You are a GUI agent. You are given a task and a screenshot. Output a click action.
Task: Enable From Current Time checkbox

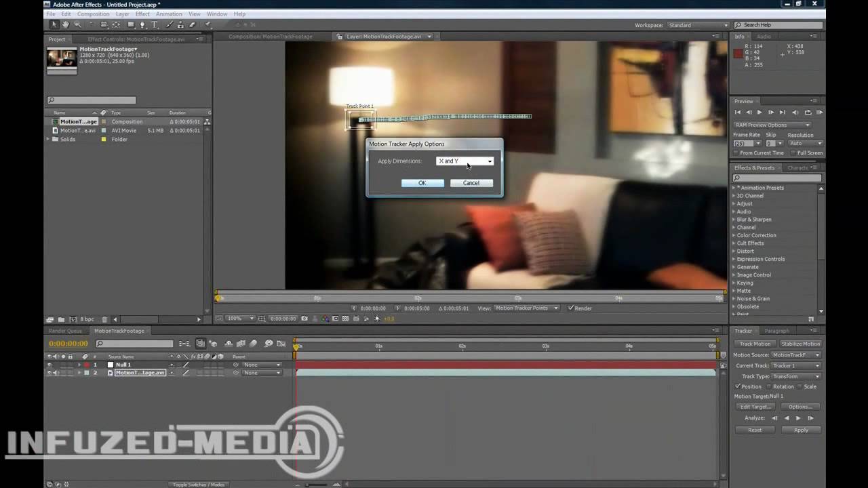(x=736, y=153)
